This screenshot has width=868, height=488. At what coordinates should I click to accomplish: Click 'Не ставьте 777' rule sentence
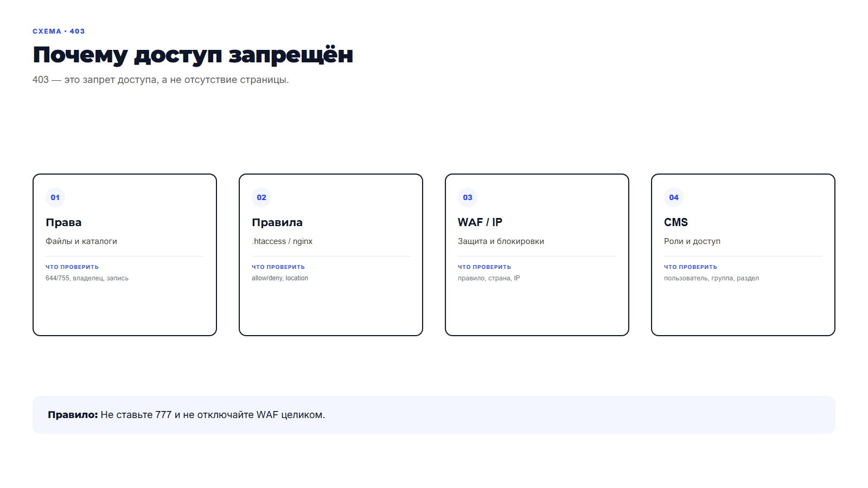click(213, 415)
